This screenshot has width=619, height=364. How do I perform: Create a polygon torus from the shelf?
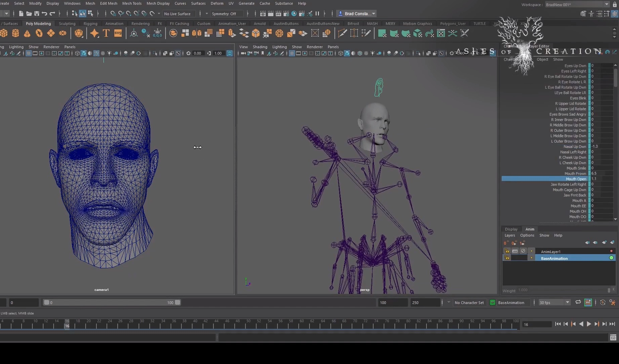coord(39,33)
